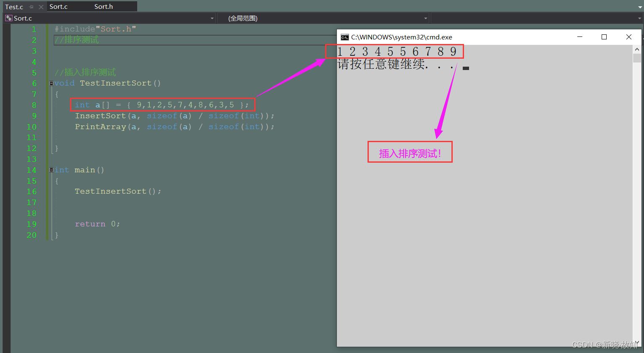Close the Test.c tab with X icon
The width and height of the screenshot is (644, 353).
pyautogui.click(x=41, y=7)
